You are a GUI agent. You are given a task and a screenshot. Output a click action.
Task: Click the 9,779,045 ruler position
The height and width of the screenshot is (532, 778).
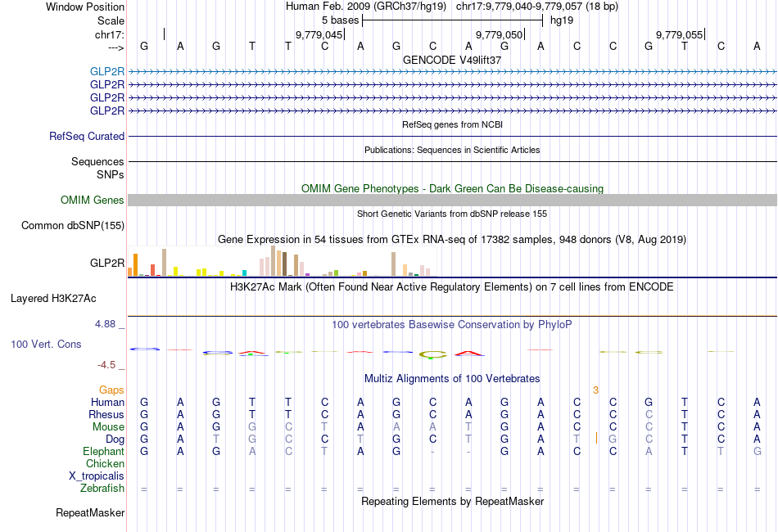point(319,34)
